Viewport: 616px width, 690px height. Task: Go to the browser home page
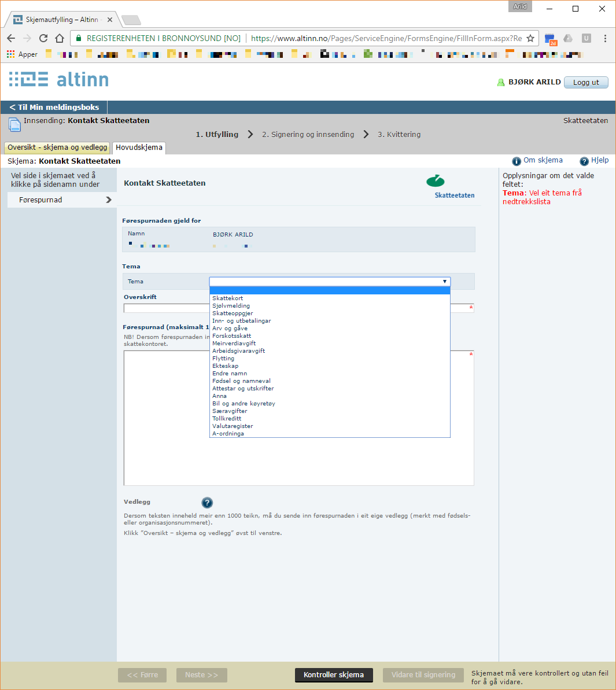[x=59, y=38]
